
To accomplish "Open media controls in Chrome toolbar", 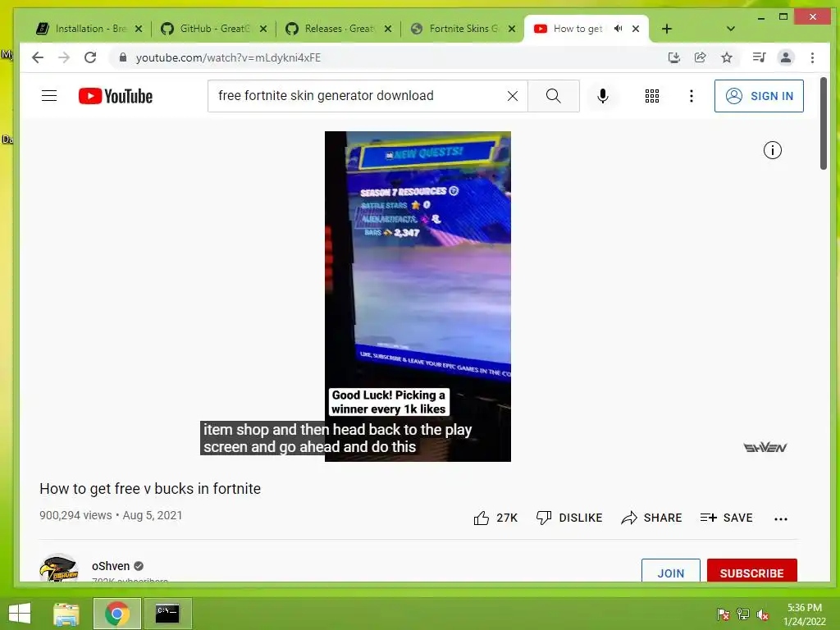I will (x=759, y=57).
